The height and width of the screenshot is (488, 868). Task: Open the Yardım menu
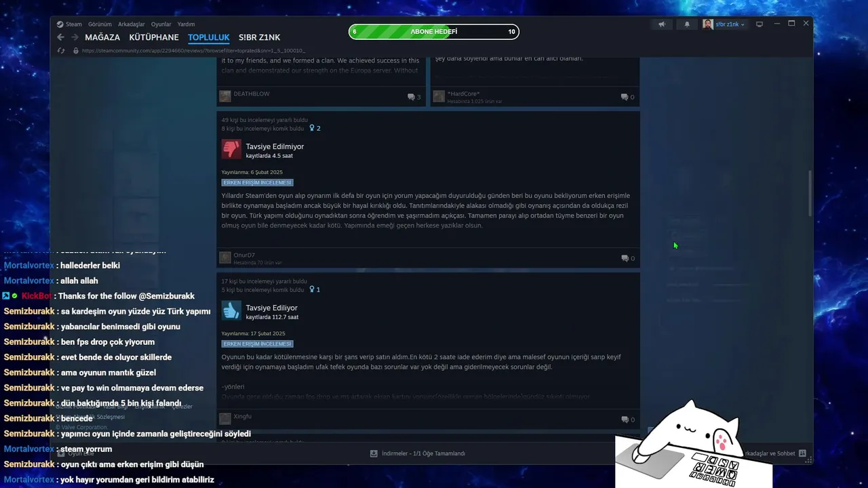(x=186, y=24)
